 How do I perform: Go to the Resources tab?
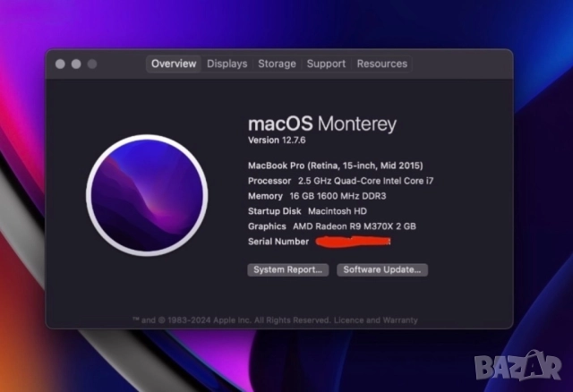(x=382, y=64)
